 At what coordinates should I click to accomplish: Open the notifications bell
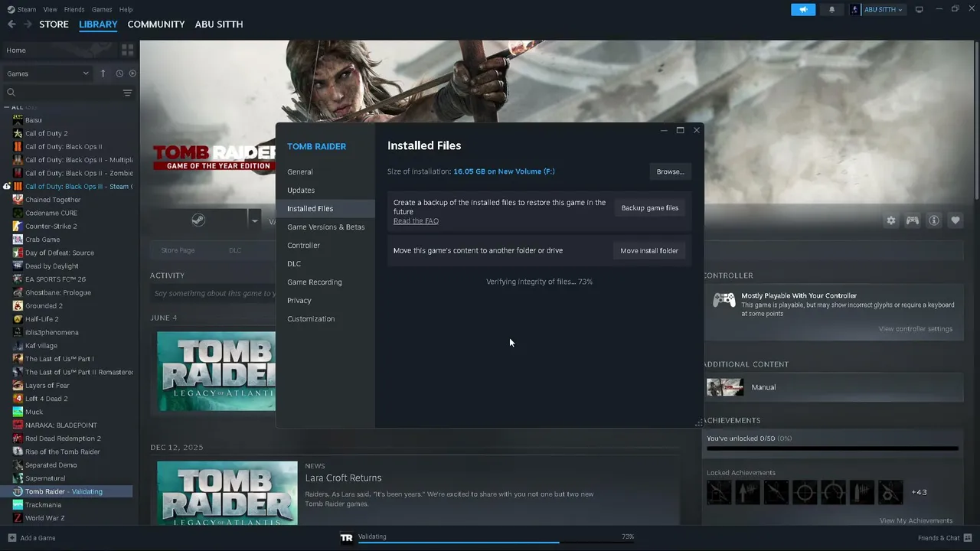(x=832, y=9)
